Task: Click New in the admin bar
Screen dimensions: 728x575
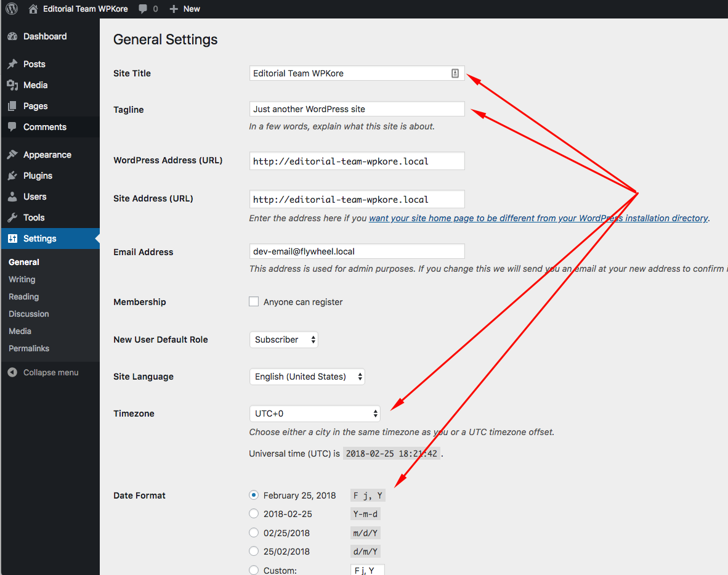Action: click(x=192, y=9)
